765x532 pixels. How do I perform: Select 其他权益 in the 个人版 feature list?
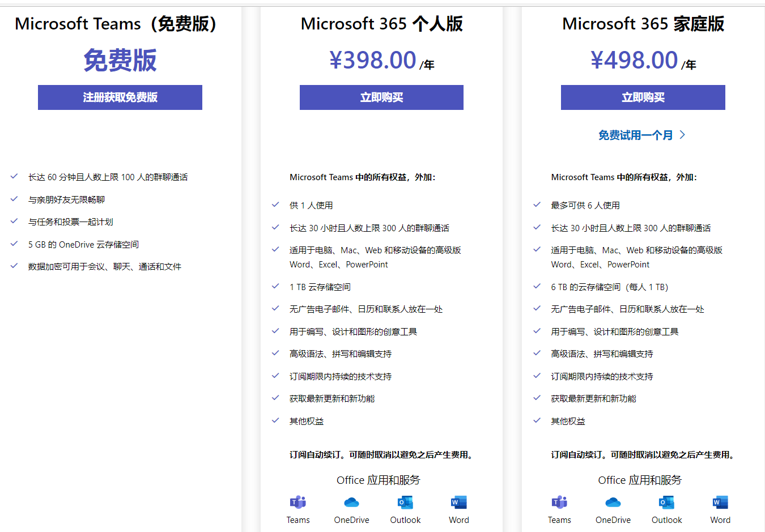tap(307, 422)
